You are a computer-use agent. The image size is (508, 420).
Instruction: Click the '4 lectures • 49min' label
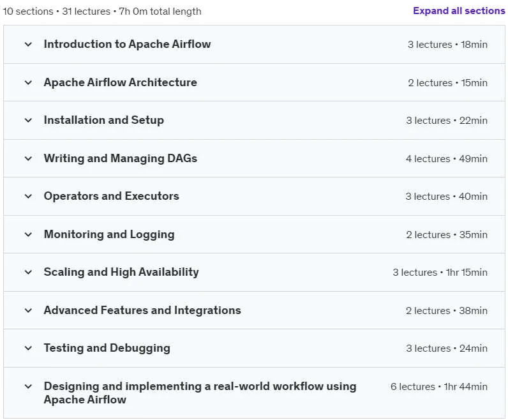(447, 159)
